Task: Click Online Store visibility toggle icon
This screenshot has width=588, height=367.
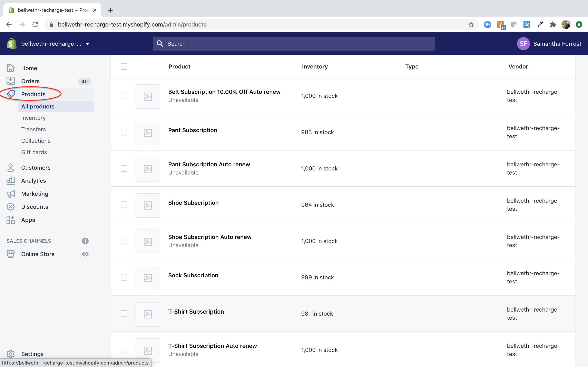Action: (85, 254)
